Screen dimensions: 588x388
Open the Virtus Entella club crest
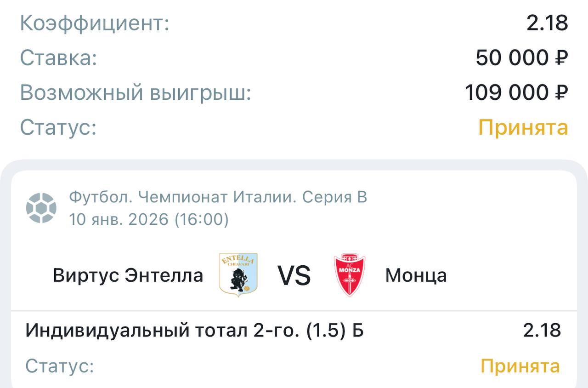pos(238,274)
